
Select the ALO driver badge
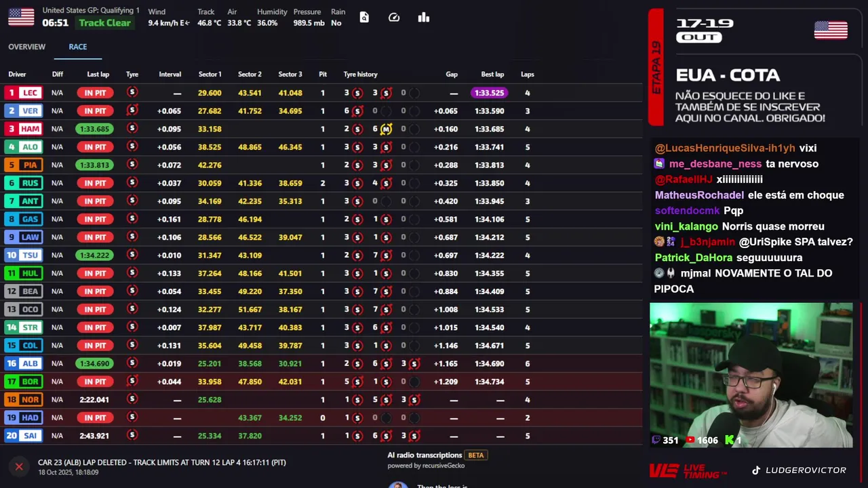tap(23, 146)
